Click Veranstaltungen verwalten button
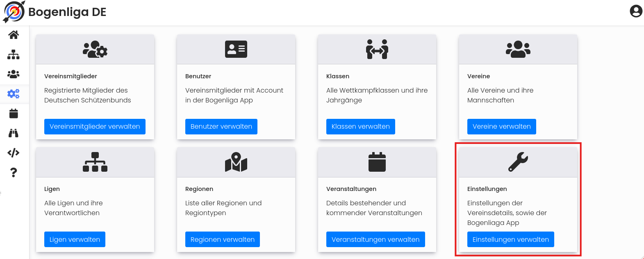 tap(375, 239)
